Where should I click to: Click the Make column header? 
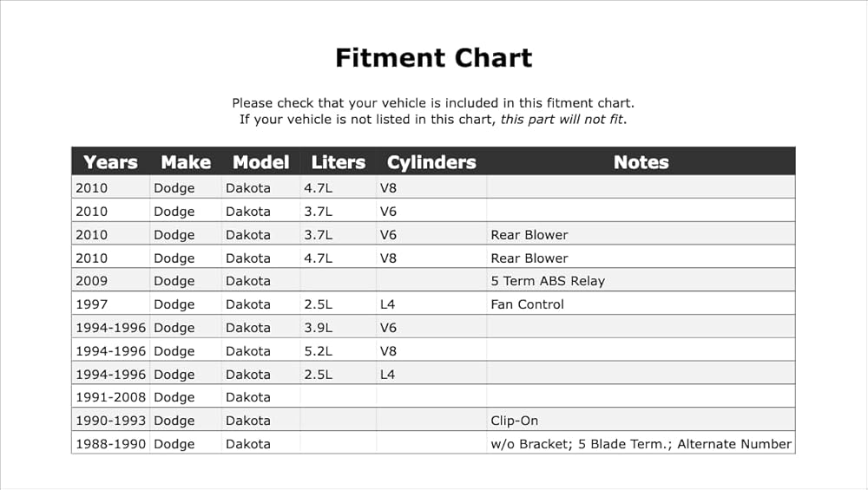pos(186,162)
